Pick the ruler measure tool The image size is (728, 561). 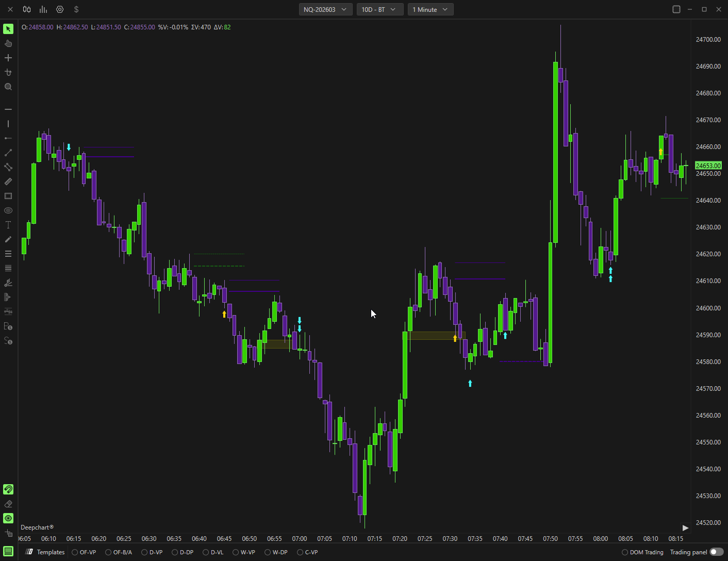click(x=8, y=181)
